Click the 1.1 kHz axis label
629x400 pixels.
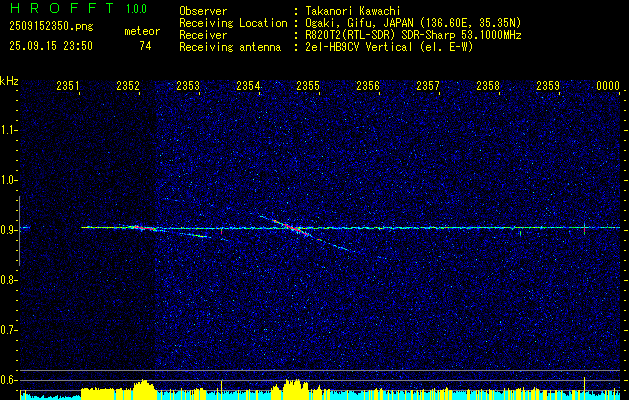8,130
